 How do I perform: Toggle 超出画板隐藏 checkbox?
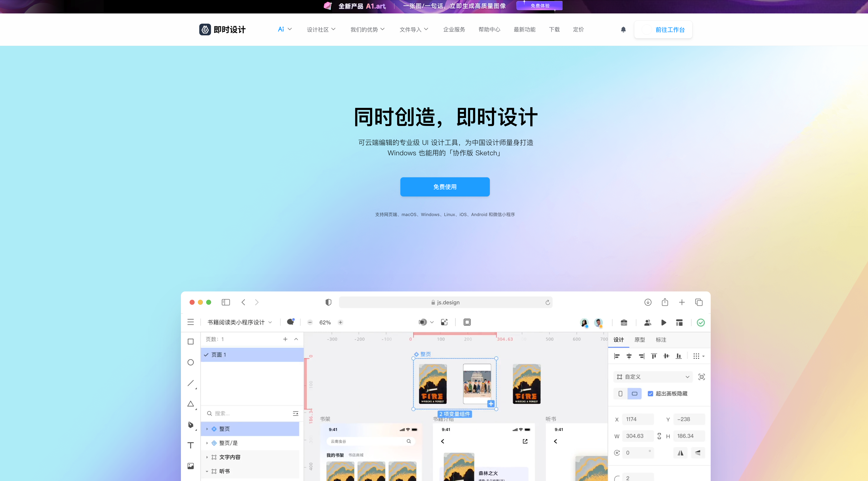click(x=650, y=394)
